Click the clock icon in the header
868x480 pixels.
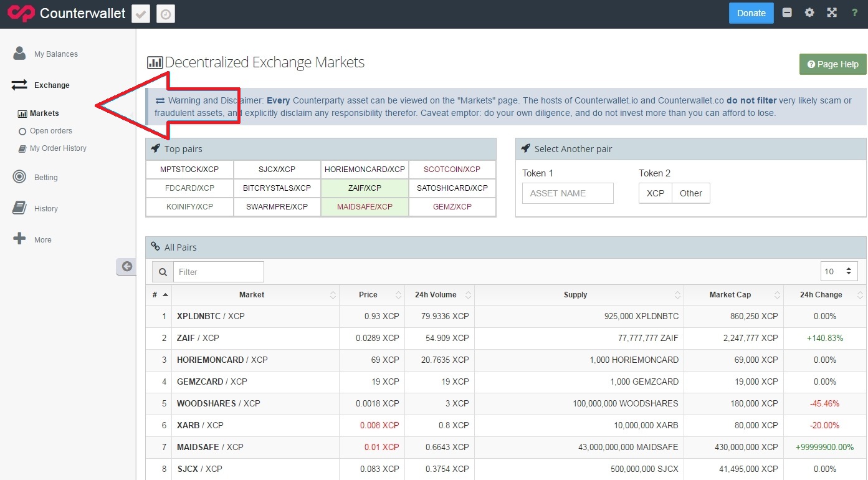point(166,14)
